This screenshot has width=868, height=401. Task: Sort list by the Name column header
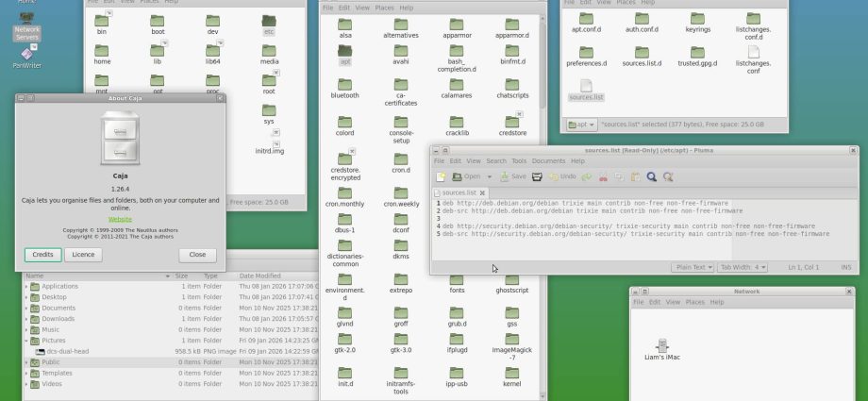97,276
